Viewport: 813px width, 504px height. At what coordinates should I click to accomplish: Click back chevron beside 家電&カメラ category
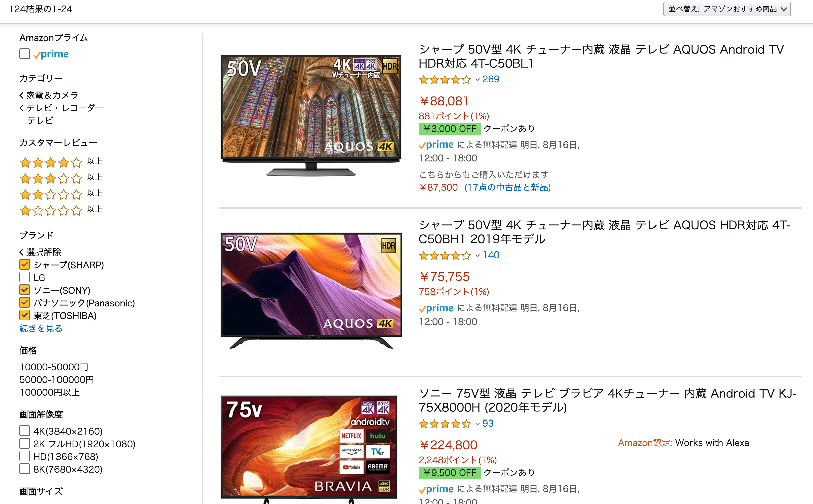point(22,95)
